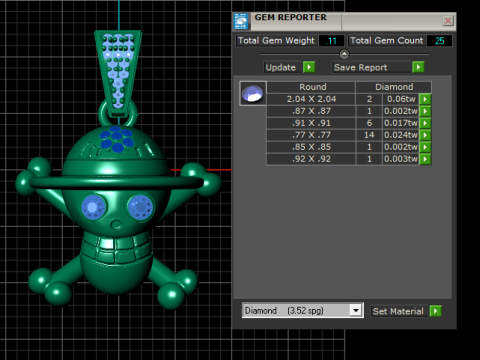Click the Set Material button label
This screenshot has height=360, width=480.
(x=398, y=311)
